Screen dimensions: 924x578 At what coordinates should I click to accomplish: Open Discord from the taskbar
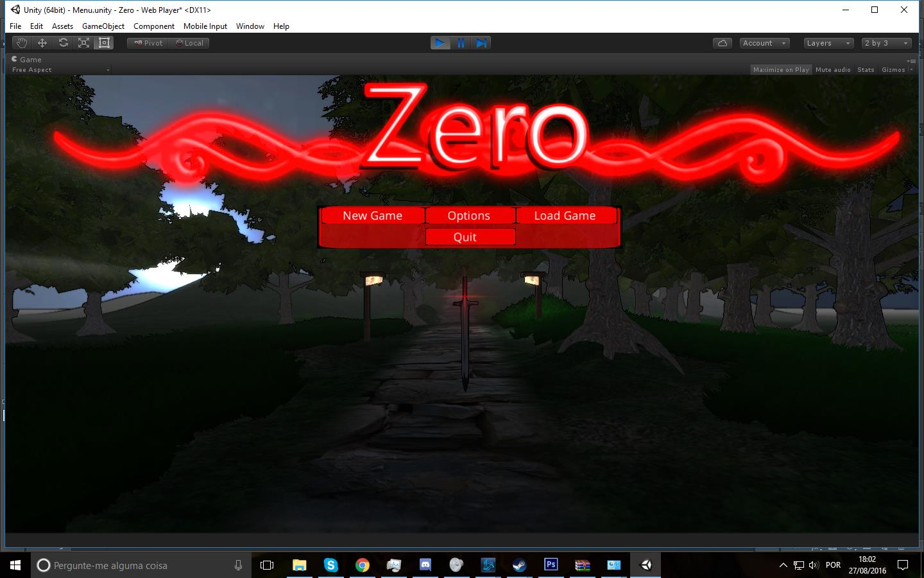425,565
